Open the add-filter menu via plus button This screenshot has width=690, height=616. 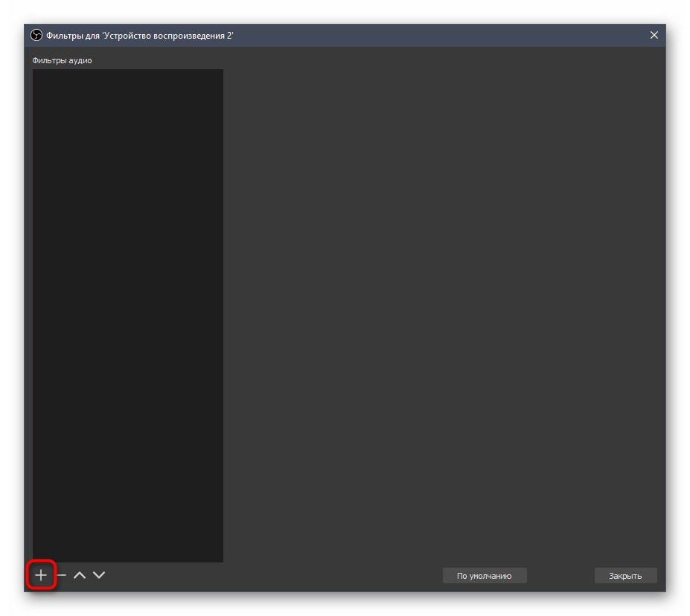41,575
